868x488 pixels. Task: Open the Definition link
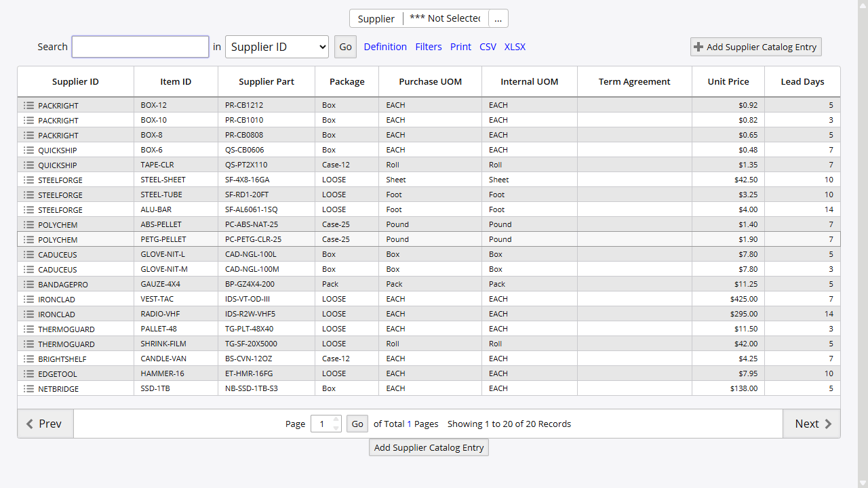pyautogui.click(x=385, y=47)
